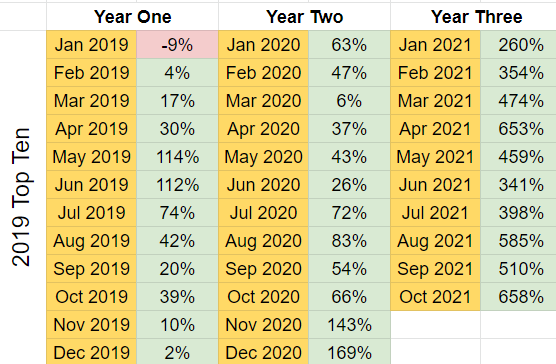Click the empty cell below 658%
This screenshot has width=556, height=364.
click(518, 325)
